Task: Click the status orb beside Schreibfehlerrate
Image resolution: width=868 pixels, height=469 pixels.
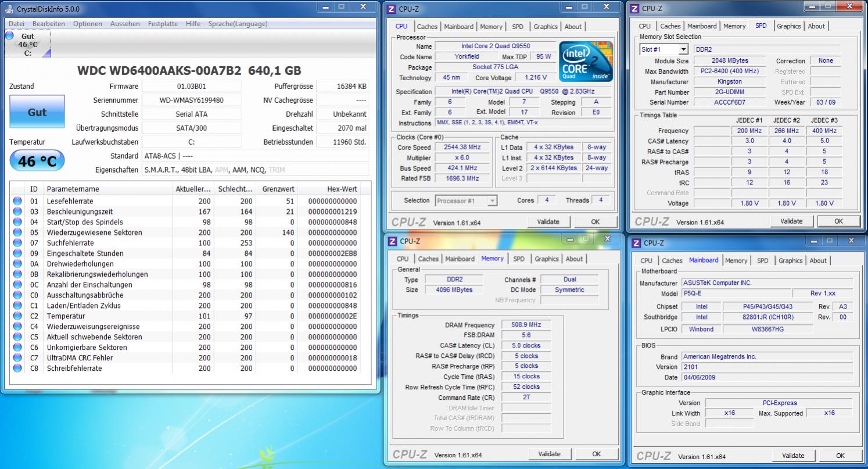Action: 17,368
